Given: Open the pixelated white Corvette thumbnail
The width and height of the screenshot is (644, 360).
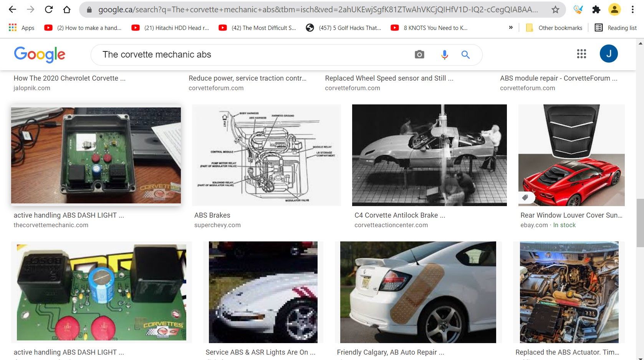Looking at the screenshot, I should click(x=263, y=292).
